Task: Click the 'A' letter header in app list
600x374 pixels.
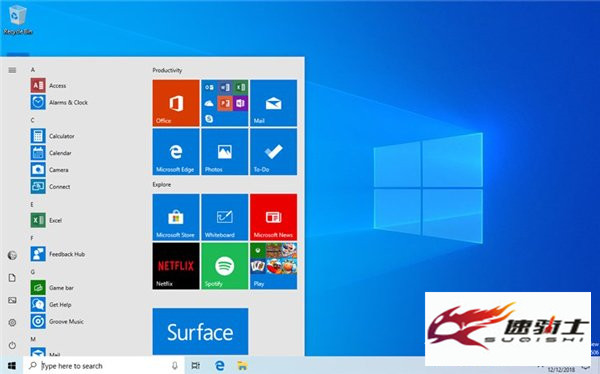Action: (x=33, y=70)
